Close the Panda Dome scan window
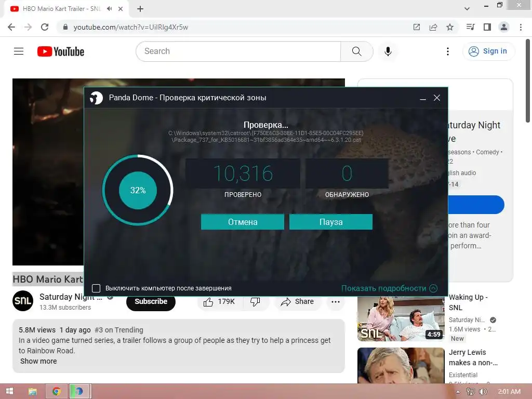Screen dimensions: 532x399 (x=437, y=98)
